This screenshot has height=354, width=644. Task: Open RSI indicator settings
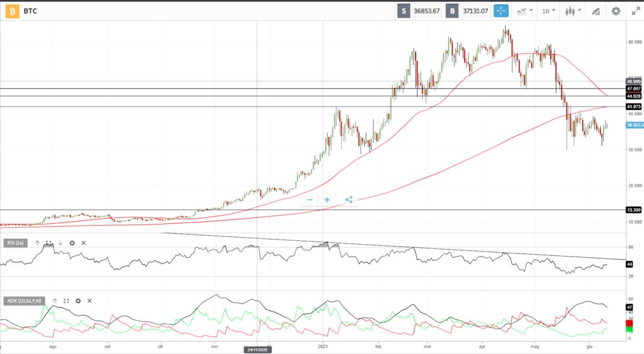click(x=72, y=243)
